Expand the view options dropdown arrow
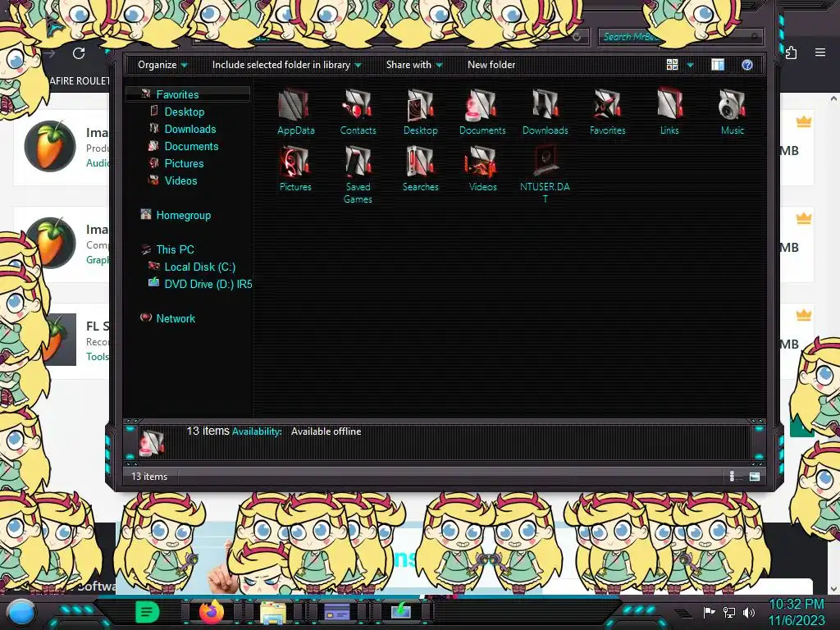The image size is (840, 630). click(x=690, y=65)
